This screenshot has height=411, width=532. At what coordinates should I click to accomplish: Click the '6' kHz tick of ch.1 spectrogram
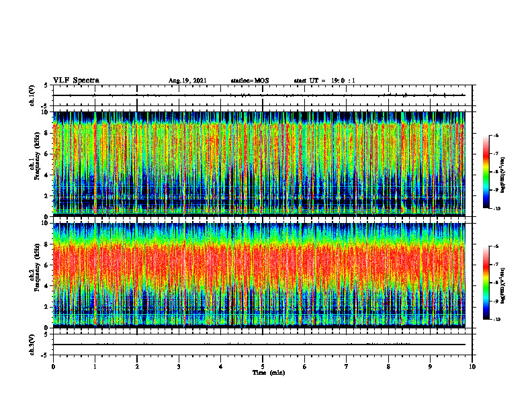47,154
